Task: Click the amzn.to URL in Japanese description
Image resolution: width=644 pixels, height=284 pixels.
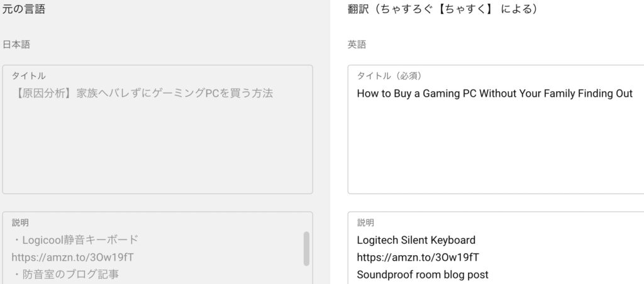Action: (73, 258)
